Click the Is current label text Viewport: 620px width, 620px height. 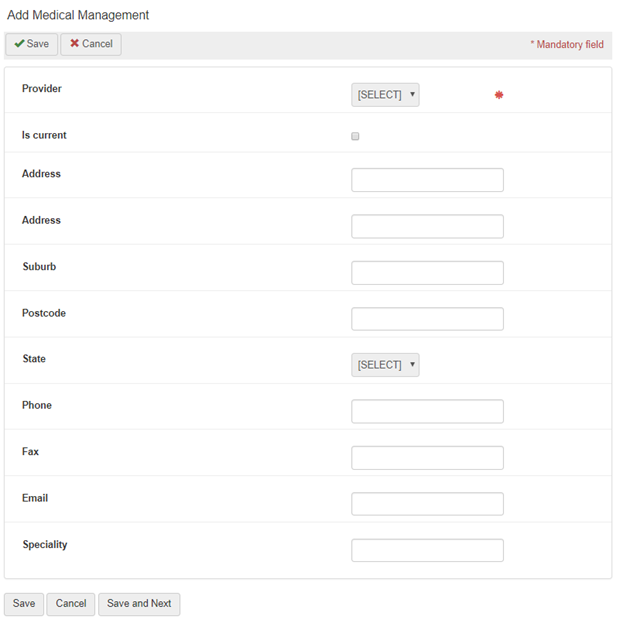pos(44,135)
